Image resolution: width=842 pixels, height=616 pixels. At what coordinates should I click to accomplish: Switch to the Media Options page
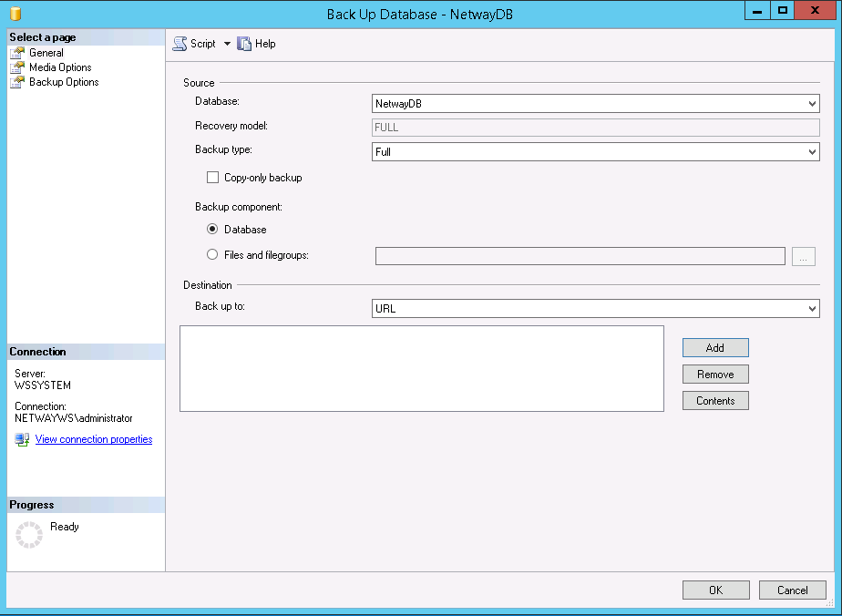(60, 67)
